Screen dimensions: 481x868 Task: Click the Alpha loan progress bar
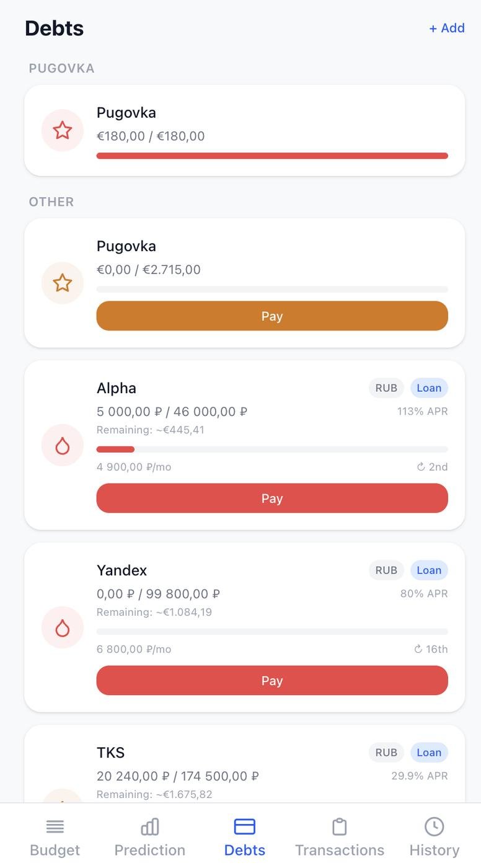pyautogui.click(x=272, y=449)
